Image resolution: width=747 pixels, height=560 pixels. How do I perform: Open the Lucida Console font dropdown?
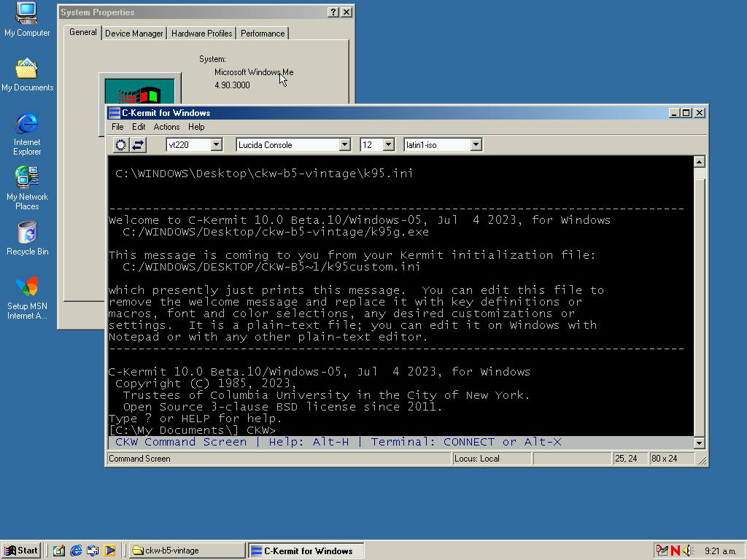tap(345, 145)
